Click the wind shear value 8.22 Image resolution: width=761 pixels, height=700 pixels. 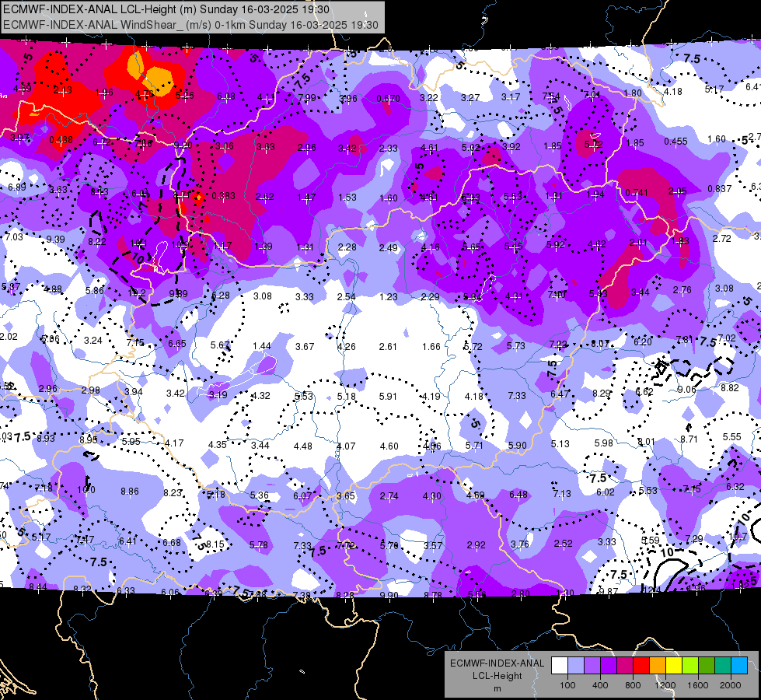pos(97,241)
